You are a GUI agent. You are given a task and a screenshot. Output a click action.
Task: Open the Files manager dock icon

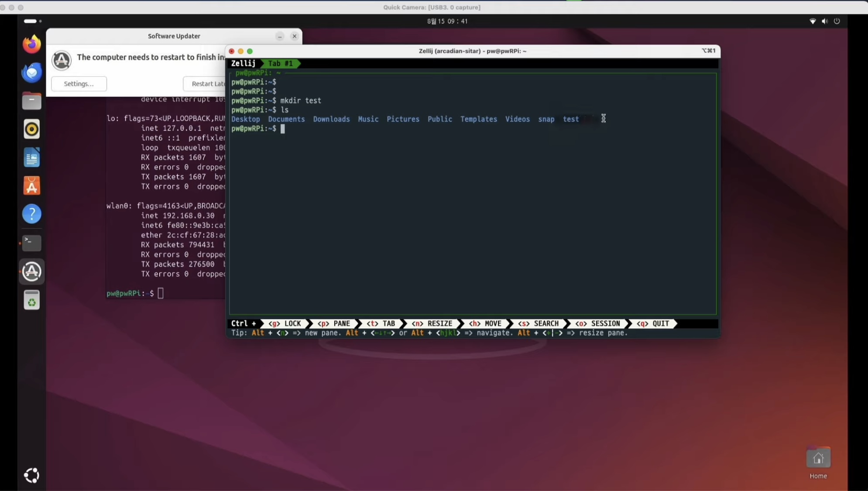(31, 101)
